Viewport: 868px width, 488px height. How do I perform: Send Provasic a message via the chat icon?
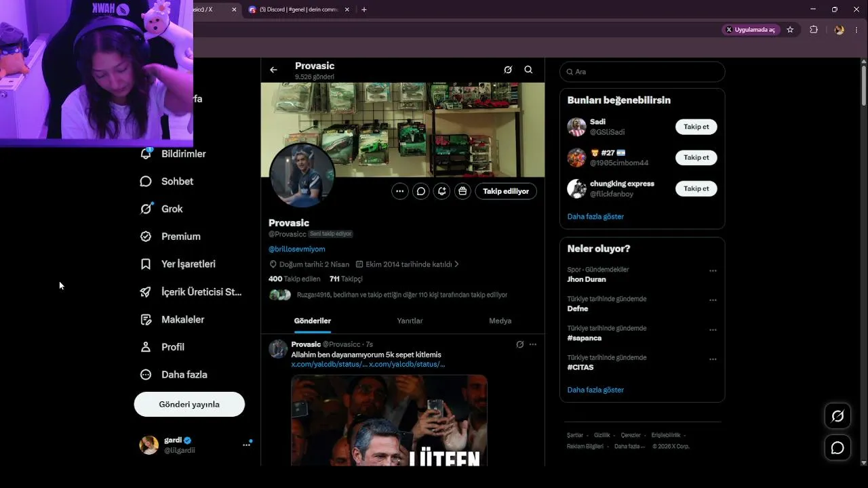421,191
